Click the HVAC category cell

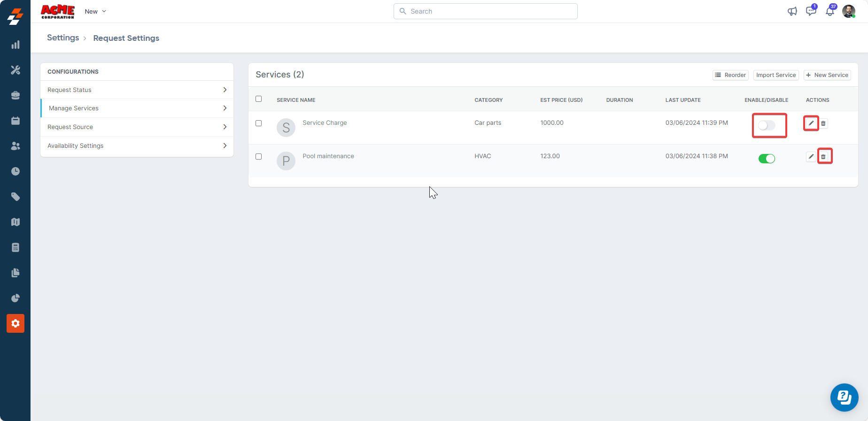(483, 156)
